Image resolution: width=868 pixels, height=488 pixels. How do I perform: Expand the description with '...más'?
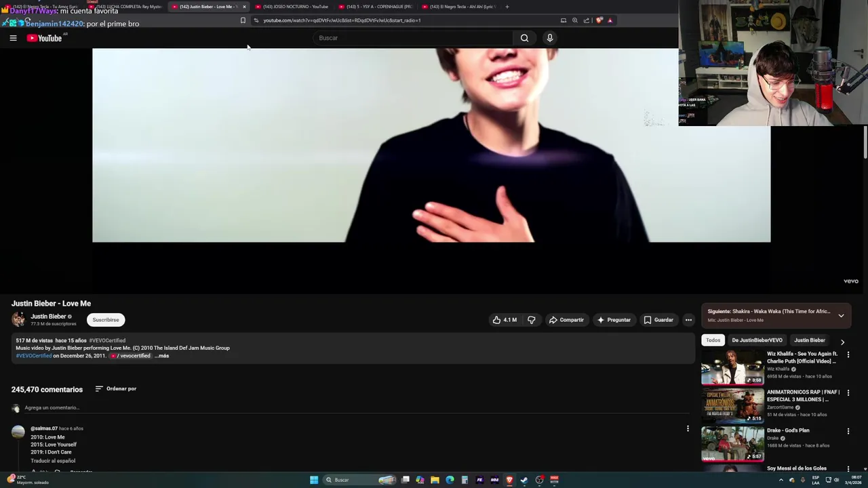(162, 356)
